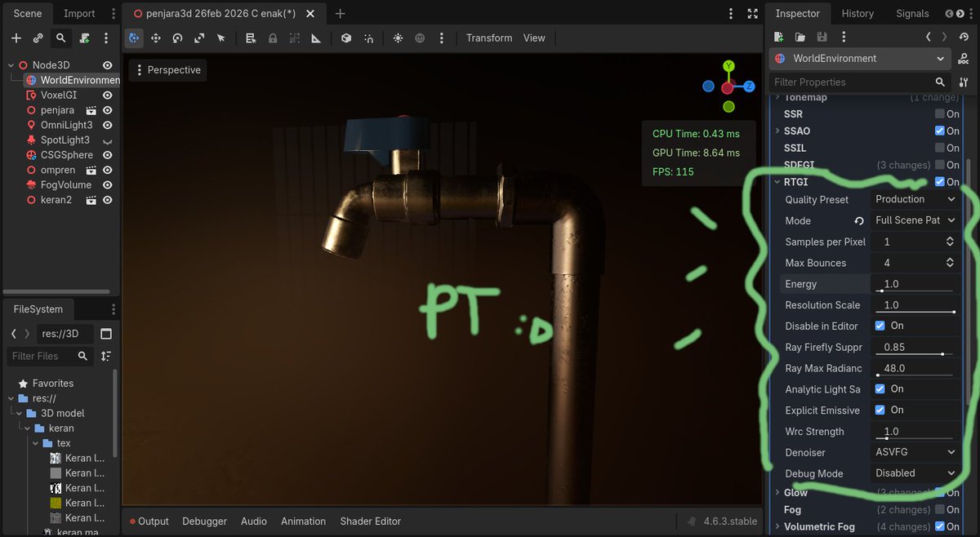Open the View menu
Screen dimensions: 980x537
(x=534, y=38)
